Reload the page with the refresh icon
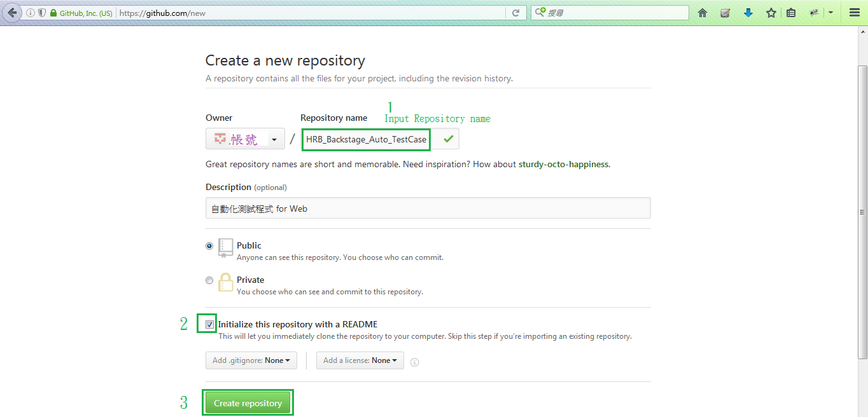This screenshot has height=417, width=868. pos(516,12)
